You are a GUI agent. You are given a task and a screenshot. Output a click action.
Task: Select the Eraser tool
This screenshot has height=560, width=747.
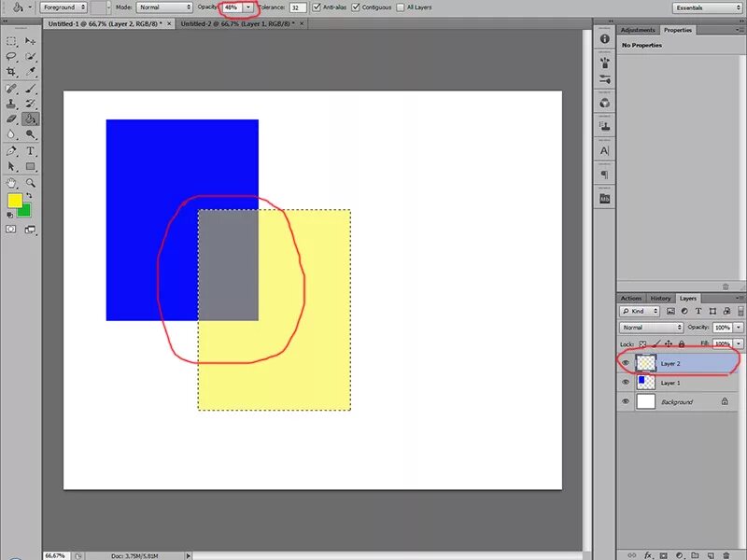(11, 119)
